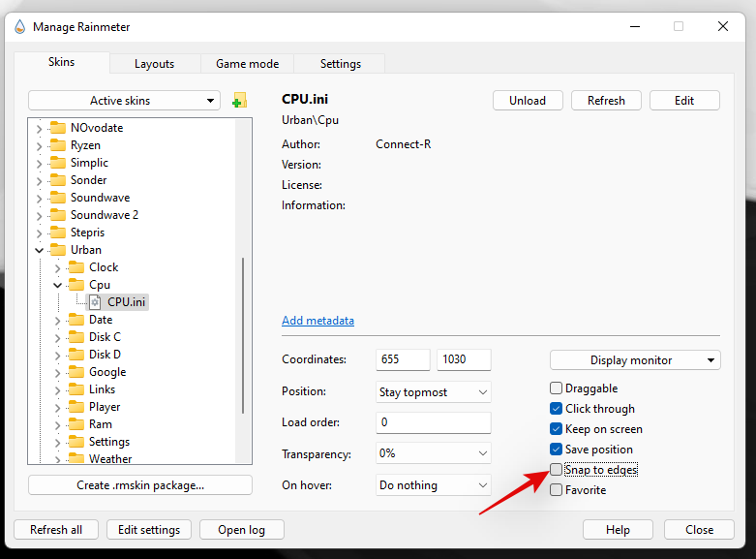
Task: Expand the Soundwave folder node
Action: [40, 198]
